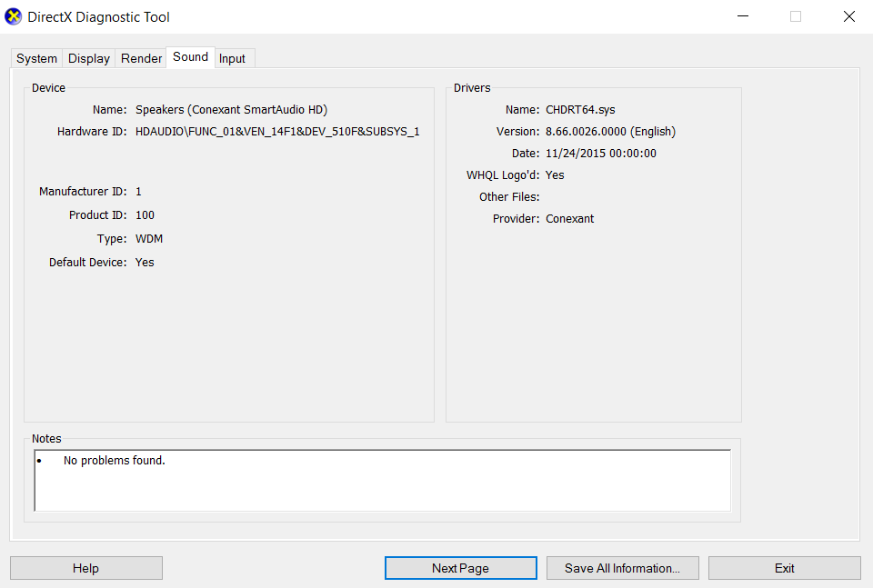The height and width of the screenshot is (588, 873).
Task: Click the "WHQL Logo'd:" label
Action: pyautogui.click(x=503, y=175)
